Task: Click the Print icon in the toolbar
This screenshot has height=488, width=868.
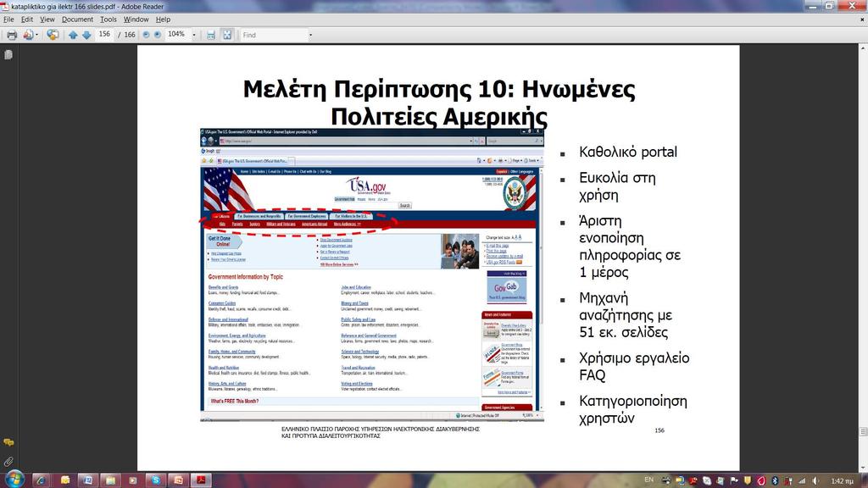Action: 12,35
